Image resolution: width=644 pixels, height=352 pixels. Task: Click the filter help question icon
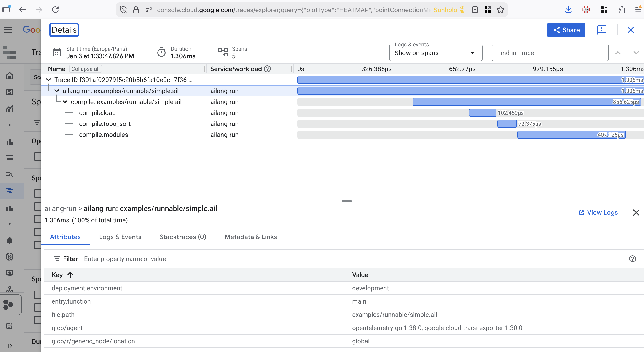tap(632, 259)
